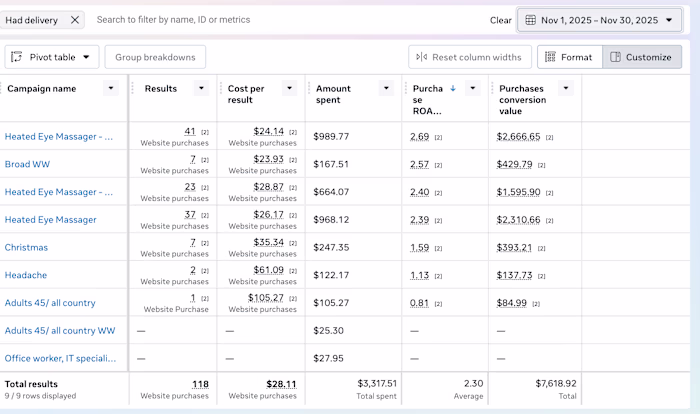700x414 pixels.
Task: Open the Heated Eye Massager campaign link
Action: pyautogui.click(x=50, y=219)
